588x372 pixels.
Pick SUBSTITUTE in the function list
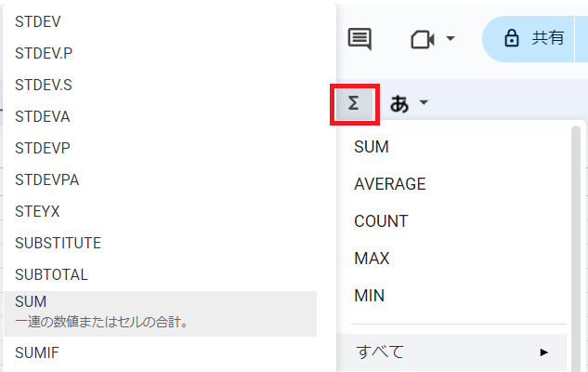(x=58, y=243)
